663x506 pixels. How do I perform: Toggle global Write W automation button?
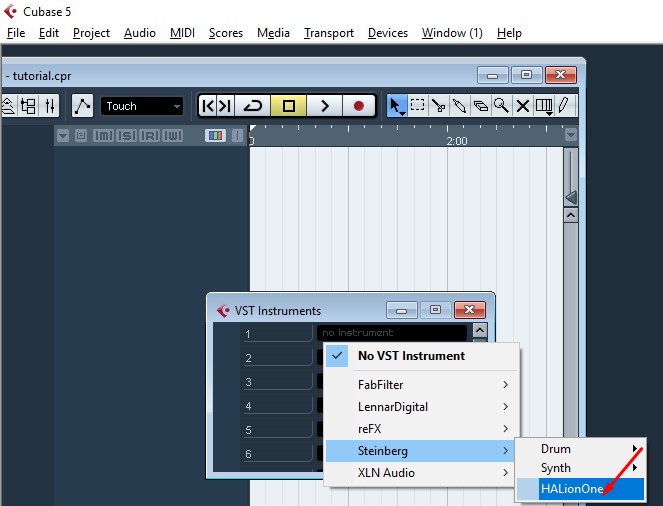point(173,136)
